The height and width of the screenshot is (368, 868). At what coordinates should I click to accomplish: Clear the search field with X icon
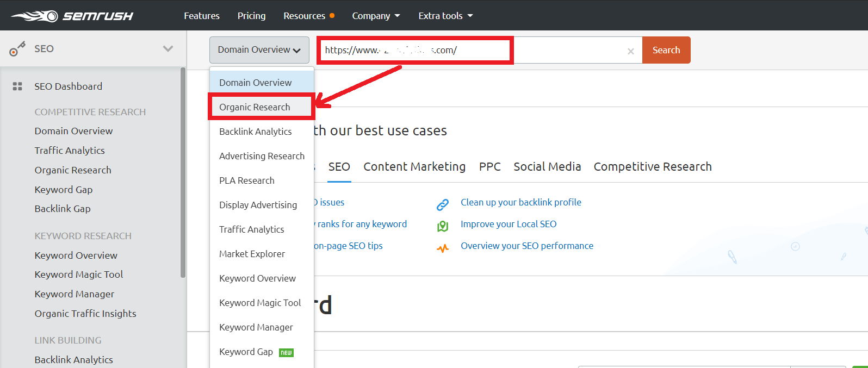pos(631,51)
